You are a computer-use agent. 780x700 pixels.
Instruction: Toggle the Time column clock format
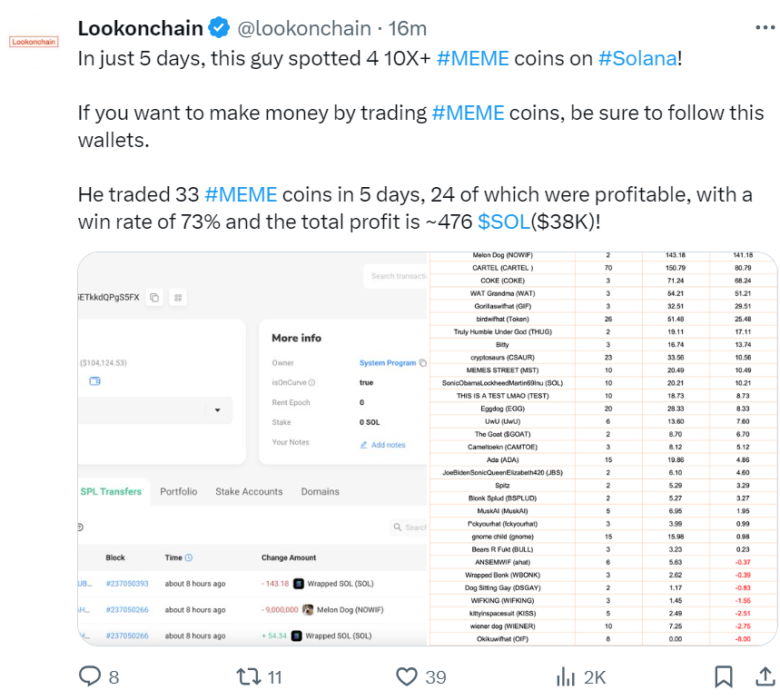pyautogui.click(x=189, y=558)
